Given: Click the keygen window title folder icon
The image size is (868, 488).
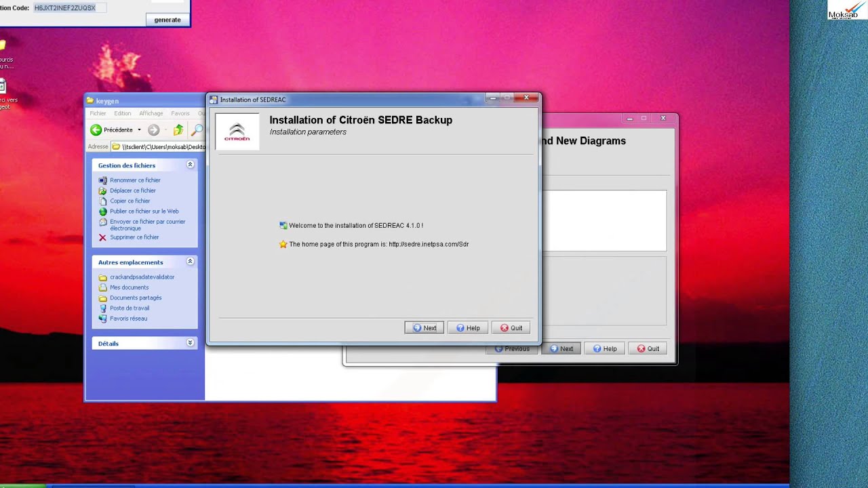Looking at the screenshot, I should [x=90, y=100].
